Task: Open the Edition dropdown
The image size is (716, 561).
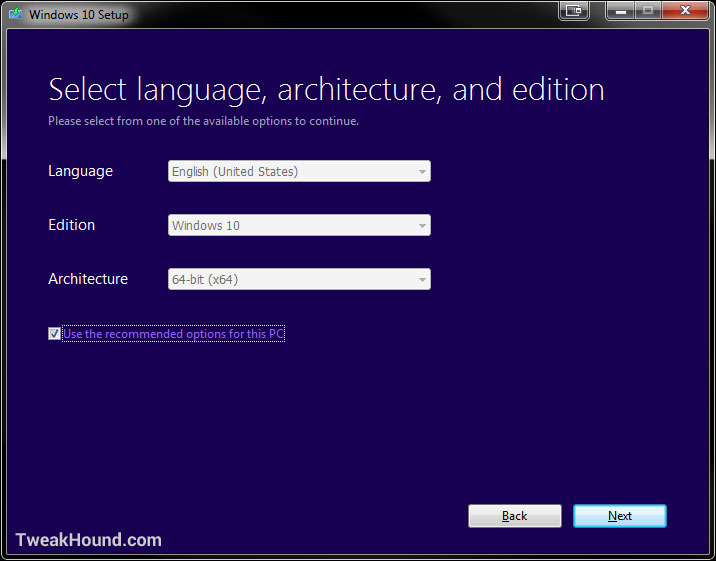Action: point(299,225)
